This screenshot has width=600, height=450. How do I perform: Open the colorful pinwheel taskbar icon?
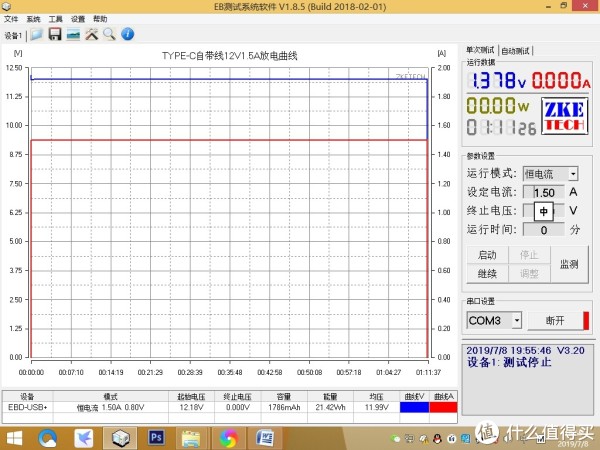click(x=228, y=439)
